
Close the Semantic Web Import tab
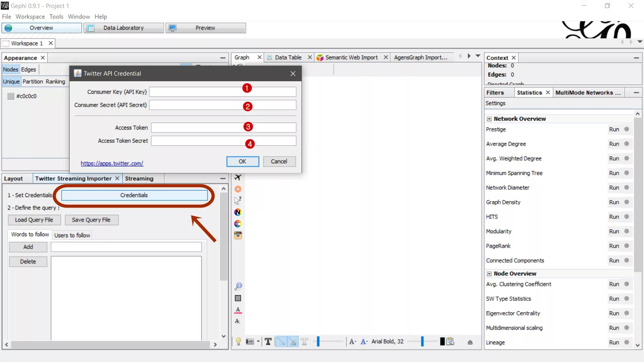coord(386,57)
